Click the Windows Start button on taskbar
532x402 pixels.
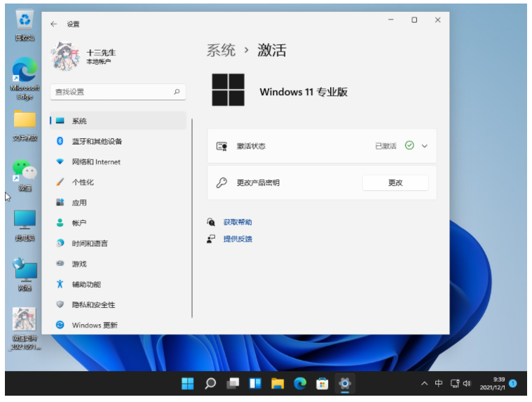(188, 384)
